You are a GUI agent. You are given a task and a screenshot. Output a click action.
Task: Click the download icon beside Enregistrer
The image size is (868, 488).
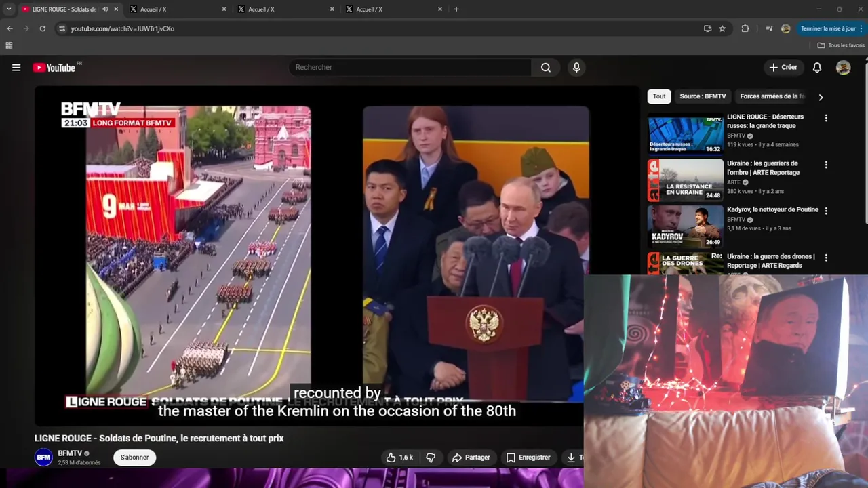(x=571, y=457)
